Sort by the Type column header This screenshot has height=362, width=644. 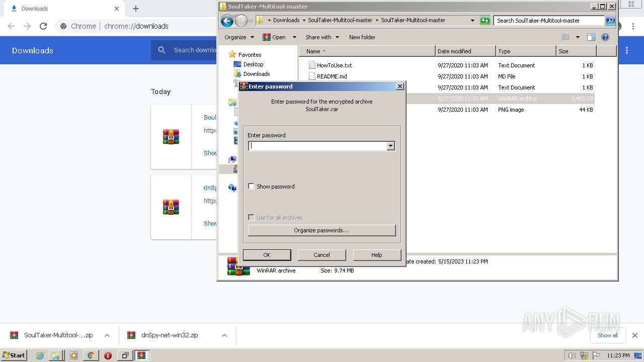(526, 51)
